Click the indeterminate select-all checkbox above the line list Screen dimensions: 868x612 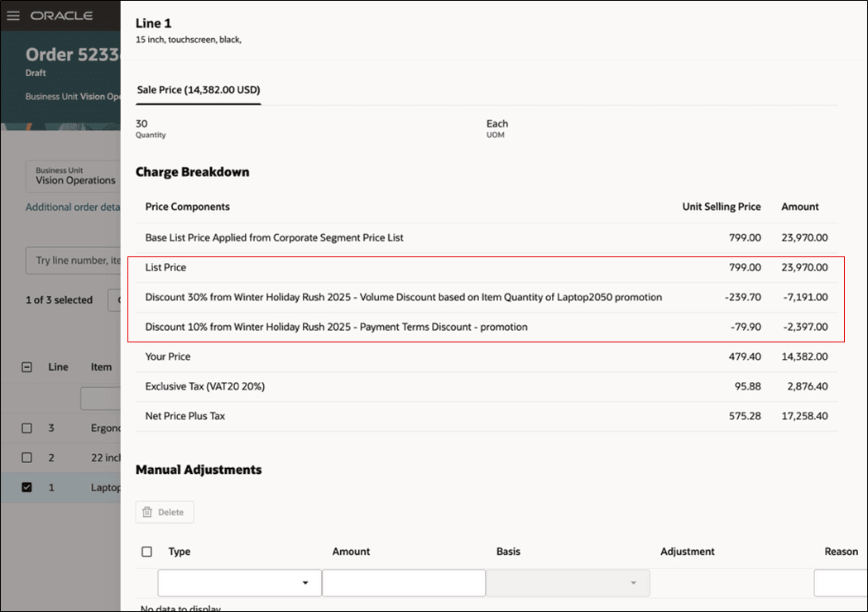click(x=26, y=366)
